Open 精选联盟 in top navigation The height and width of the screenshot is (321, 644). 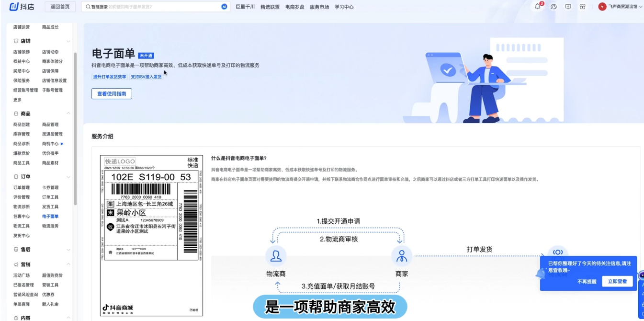270,7
